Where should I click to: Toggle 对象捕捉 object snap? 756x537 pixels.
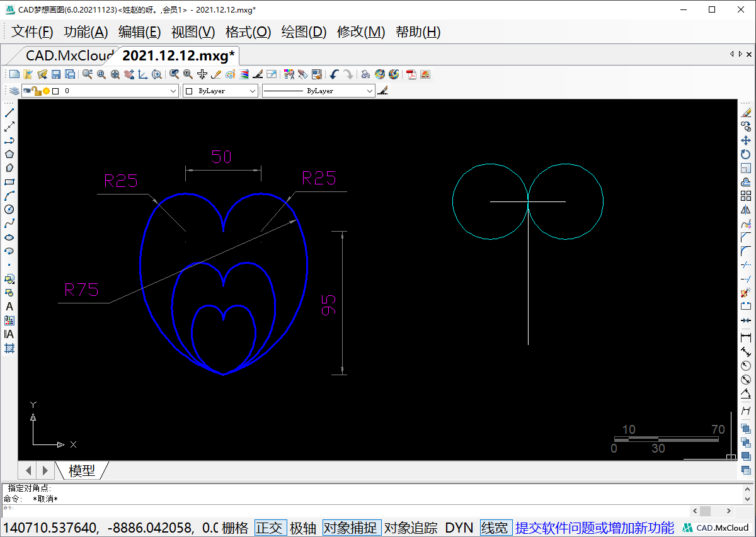[352, 528]
